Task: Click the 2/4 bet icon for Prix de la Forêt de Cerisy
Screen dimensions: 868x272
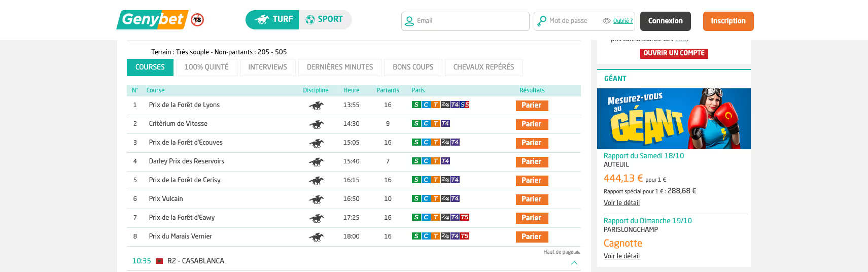Action: (x=445, y=180)
